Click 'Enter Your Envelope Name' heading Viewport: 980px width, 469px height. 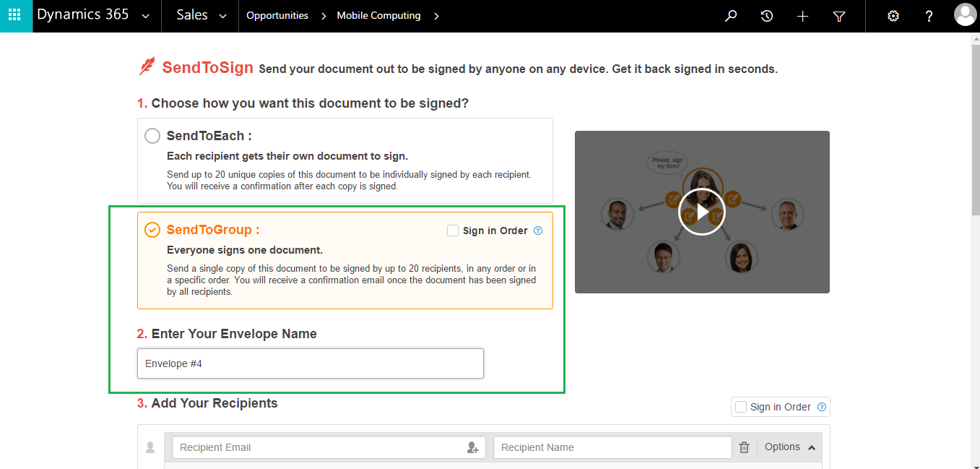pyautogui.click(x=234, y=334)
